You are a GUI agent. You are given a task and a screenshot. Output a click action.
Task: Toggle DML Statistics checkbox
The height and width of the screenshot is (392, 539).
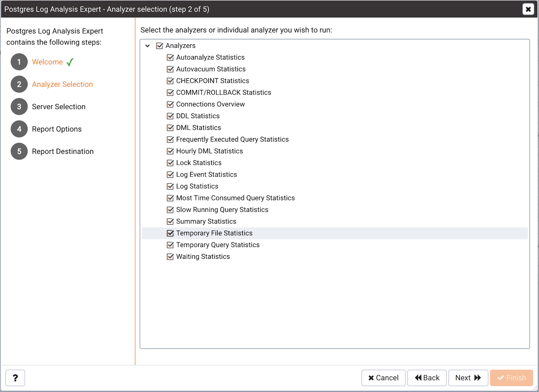point(170,128)
